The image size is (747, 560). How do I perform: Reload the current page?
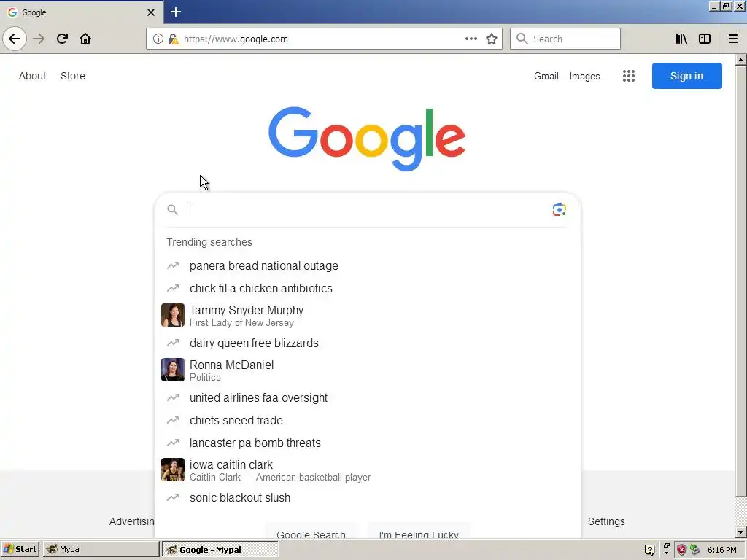(x=62, y=39)
